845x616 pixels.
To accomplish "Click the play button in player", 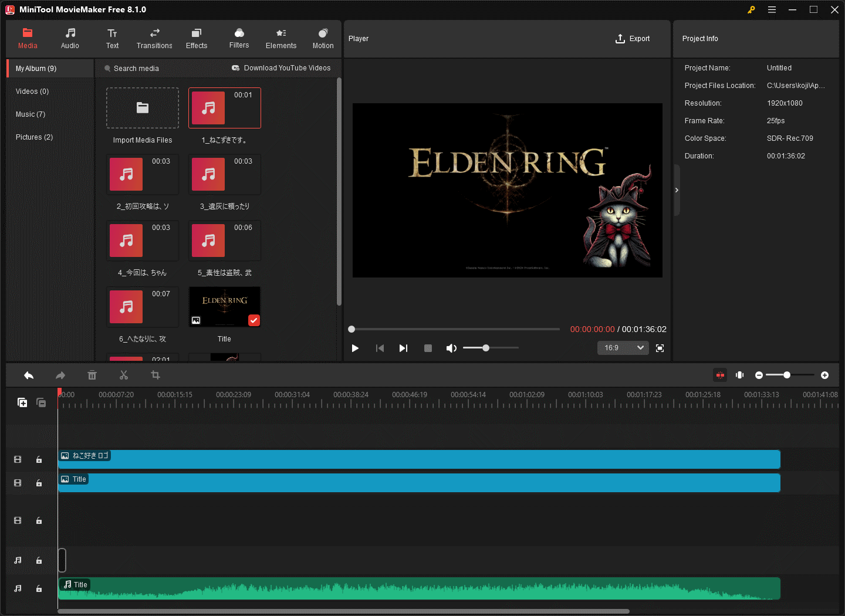I will click(355, 348).
